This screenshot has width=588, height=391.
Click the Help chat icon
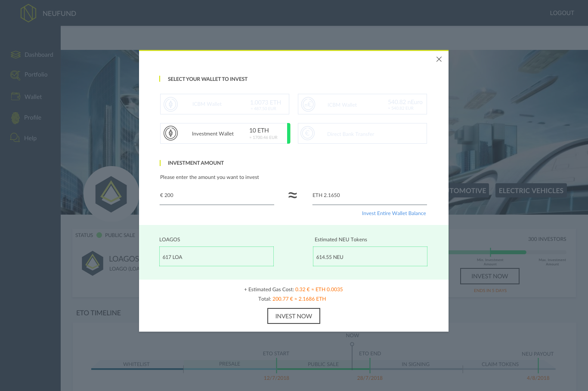click(x=15, y=138)
